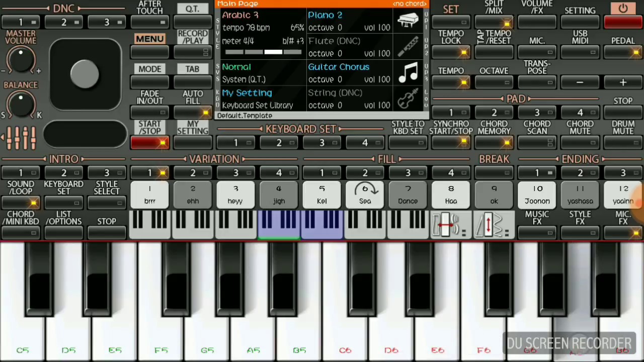The image size is (644, 362).
Task: Open My Setting Keyboard Set Library
Action: coord(263,99)
